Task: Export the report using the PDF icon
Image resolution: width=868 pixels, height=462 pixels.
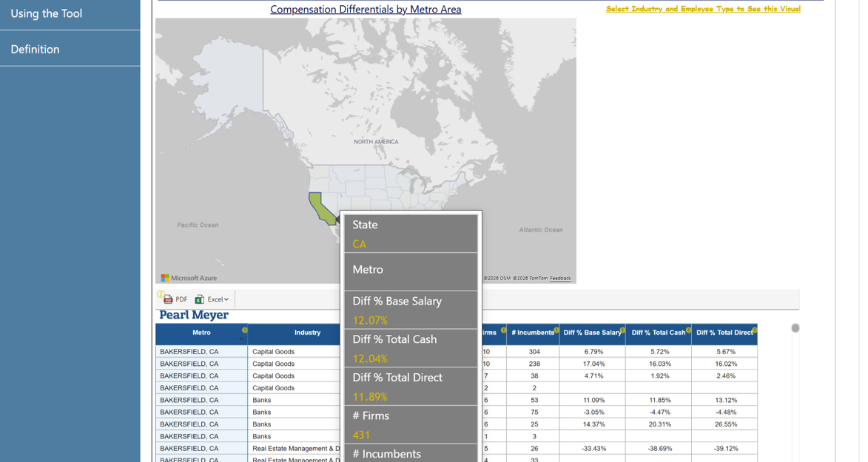Action: (169, 299)
